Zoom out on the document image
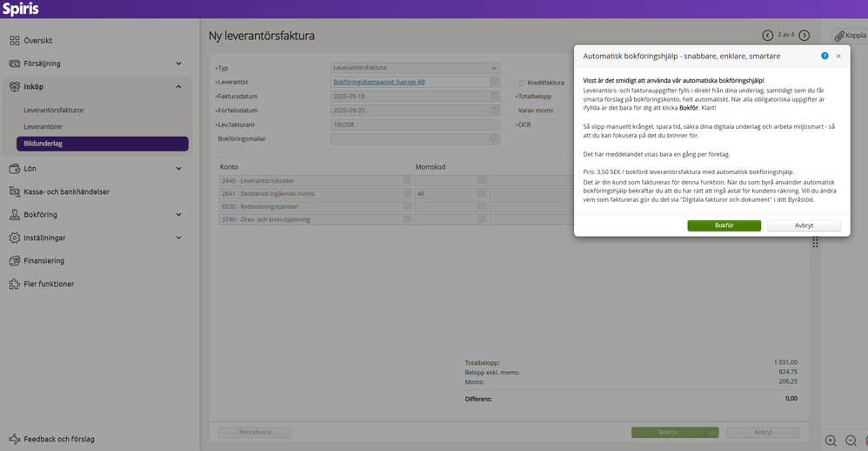The image size is (868, 451). 851,441
